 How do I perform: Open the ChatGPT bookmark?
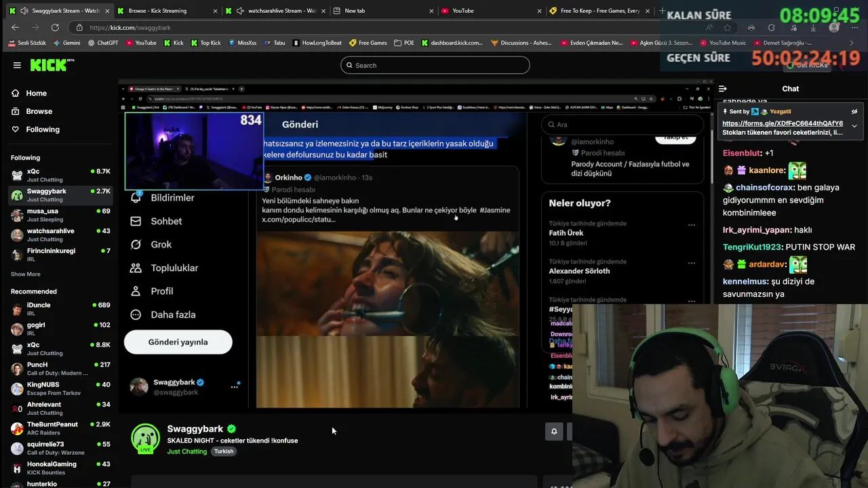tap(103, 43)
